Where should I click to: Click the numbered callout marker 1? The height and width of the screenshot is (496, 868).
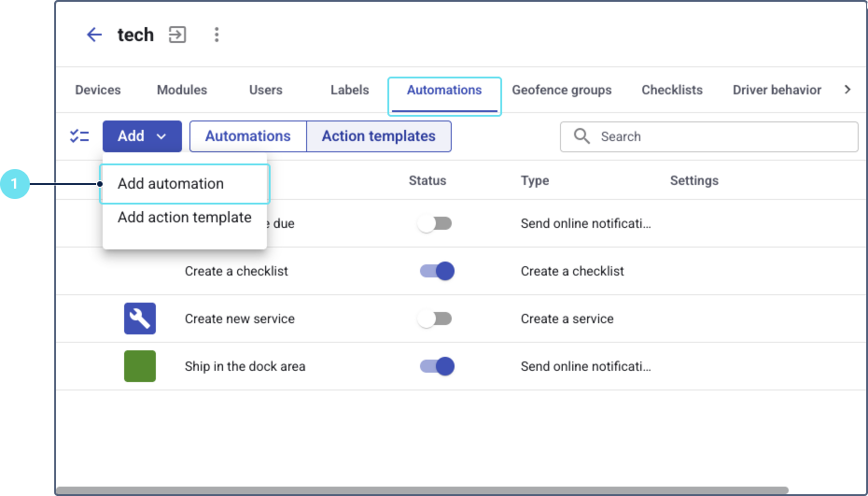pos(14,184)
